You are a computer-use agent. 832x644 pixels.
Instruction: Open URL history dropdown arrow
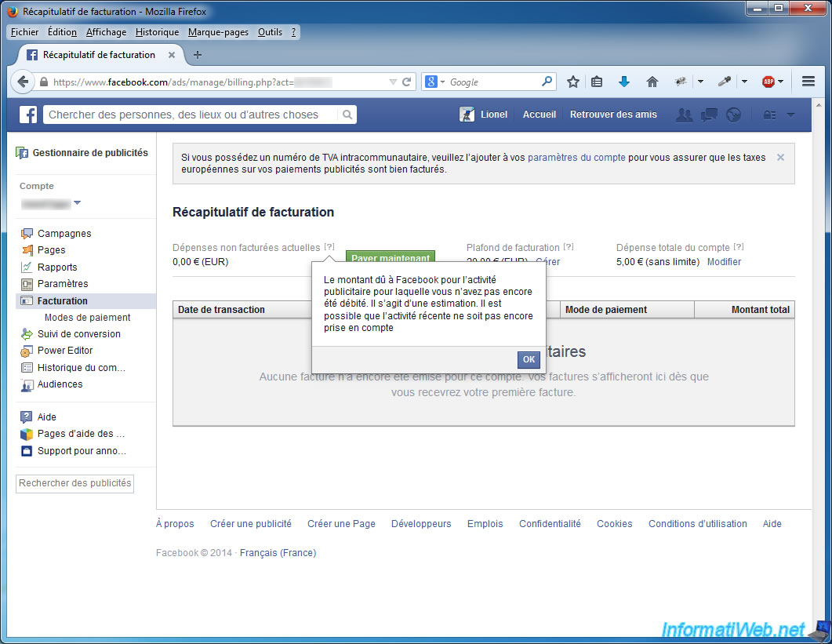coord(393,82)
